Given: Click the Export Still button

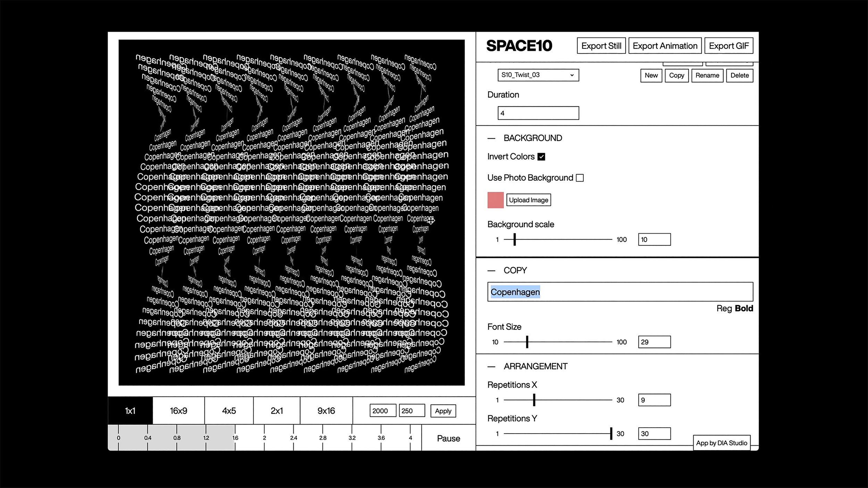Looking at the screenshot, I should tap(601, 45).
